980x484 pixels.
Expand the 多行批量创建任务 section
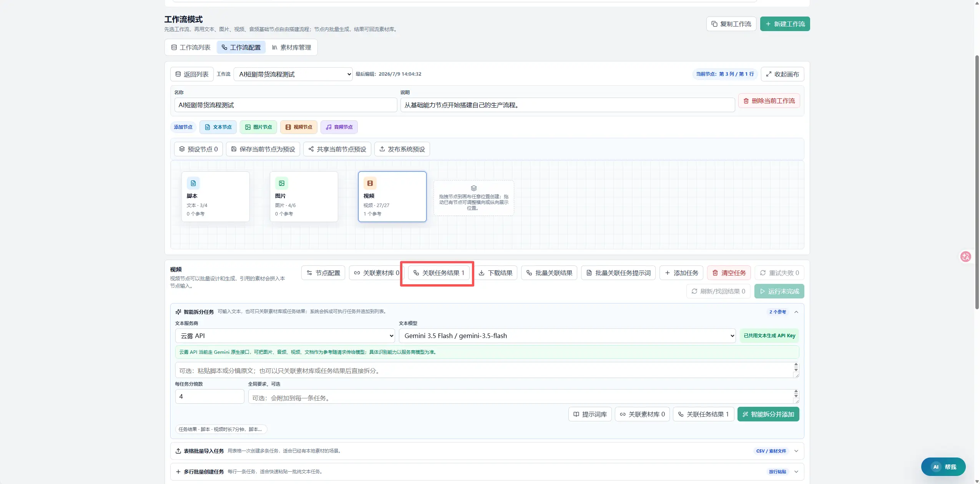[x=487, y=472]
